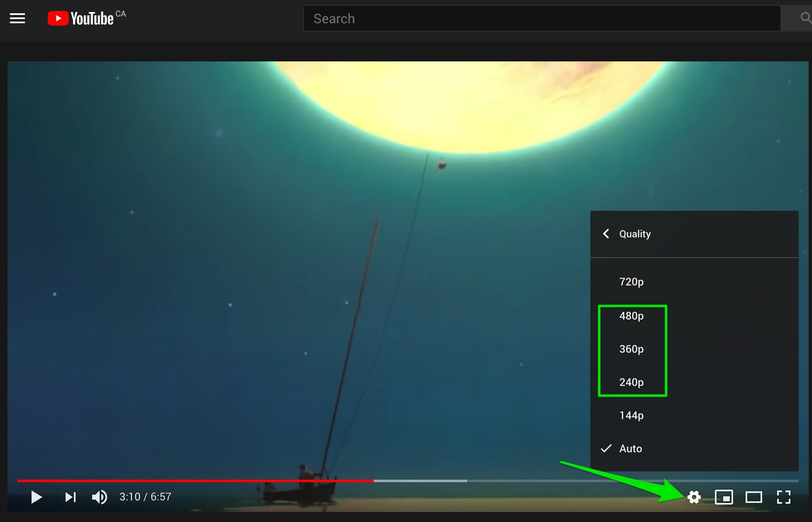
Task: Open the hamburger guide menu
Action: point(17,18)
